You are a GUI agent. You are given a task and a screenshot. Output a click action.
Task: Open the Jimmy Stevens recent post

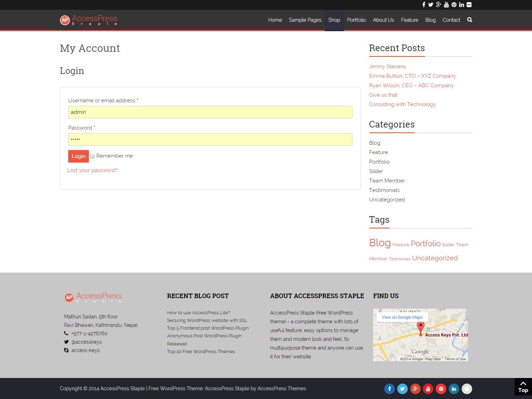[x=387, y=67]
